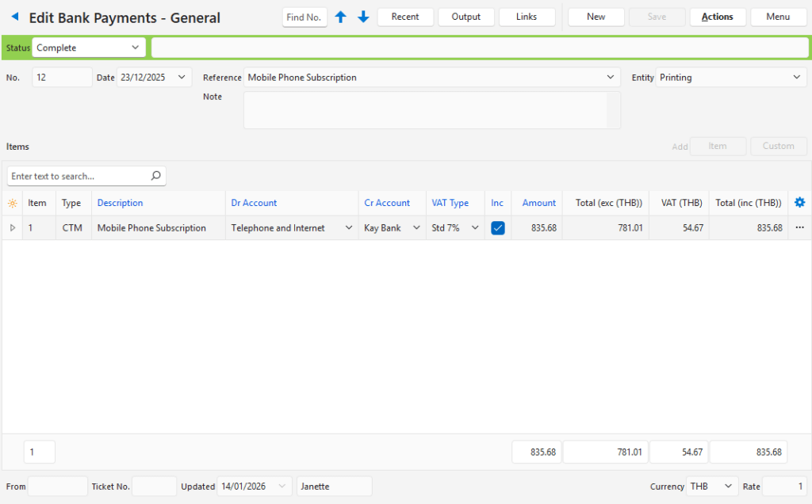
Task: Click the ellipsis icon on the item row
Action: pos(799,227)
